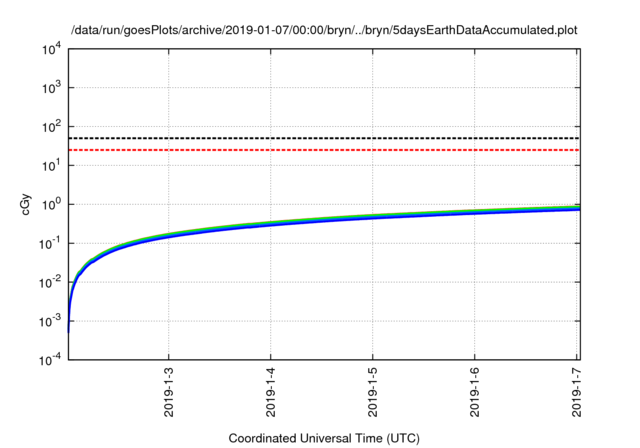Click the 2019-1-6 date label
This screenshot has height=448, width=640.
point(474,392)
